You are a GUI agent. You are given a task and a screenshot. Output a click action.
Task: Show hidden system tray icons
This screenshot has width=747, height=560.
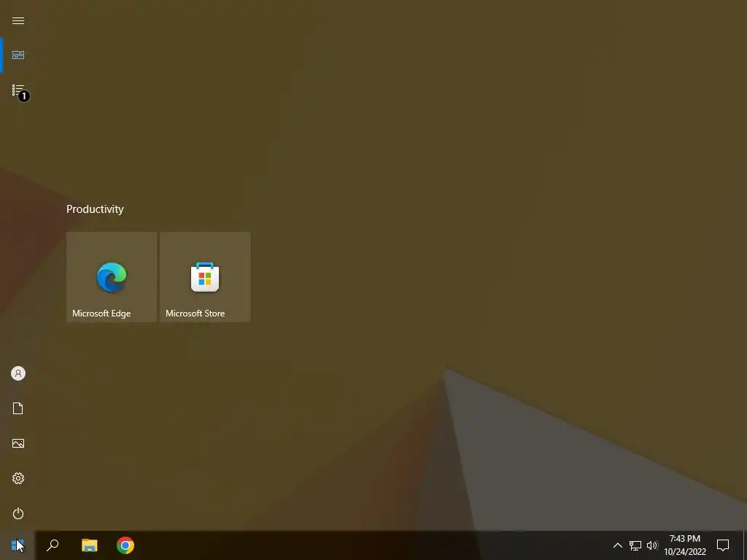[617, 545]
